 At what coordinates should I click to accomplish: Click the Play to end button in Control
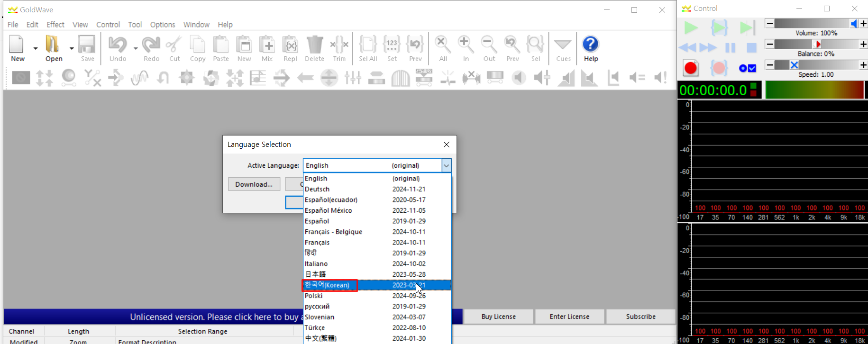click(747, 28)
